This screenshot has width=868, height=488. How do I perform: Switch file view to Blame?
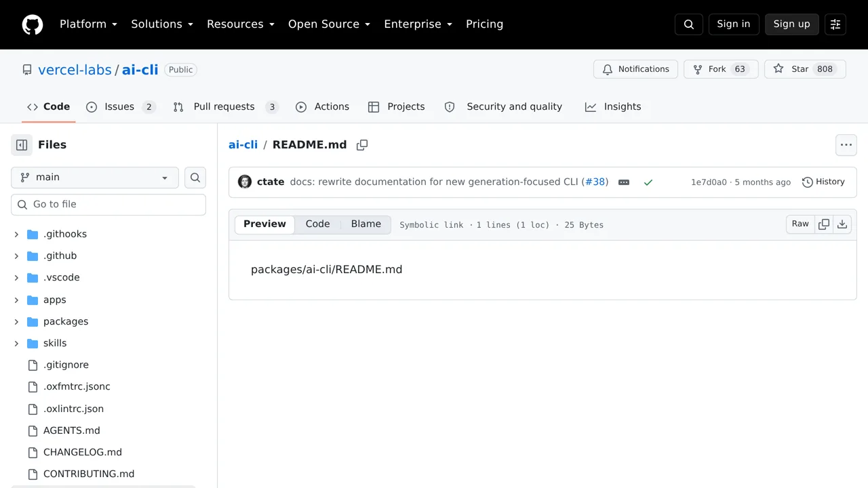366,224
